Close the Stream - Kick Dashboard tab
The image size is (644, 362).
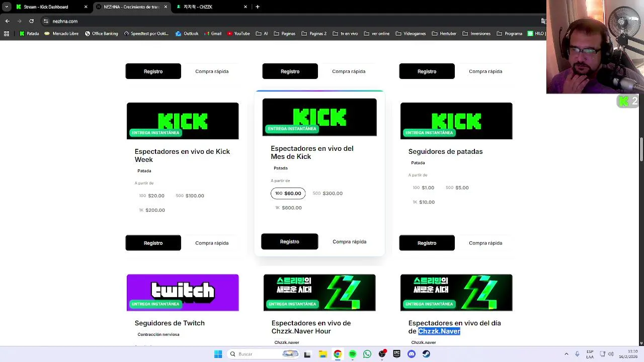pyautogui.click(x=86, y=7)
